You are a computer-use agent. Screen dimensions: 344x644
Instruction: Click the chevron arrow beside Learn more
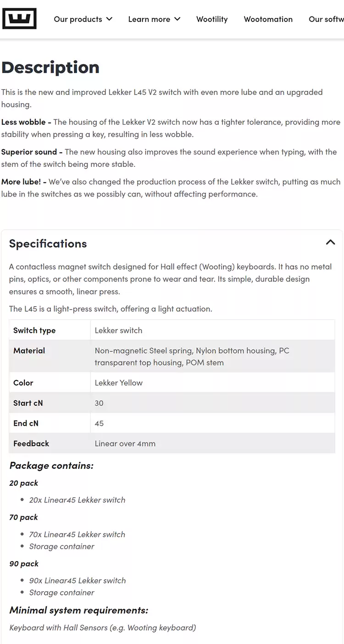178,19
